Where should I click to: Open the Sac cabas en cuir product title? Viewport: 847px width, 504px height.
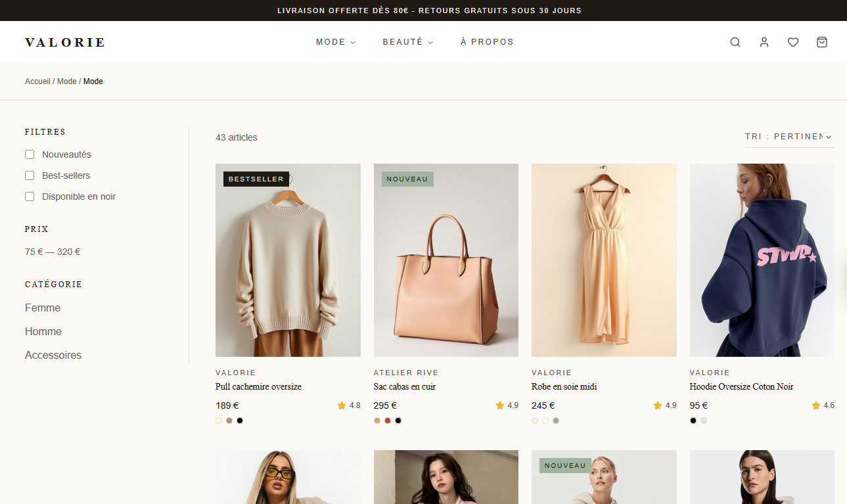click(405, 387)
